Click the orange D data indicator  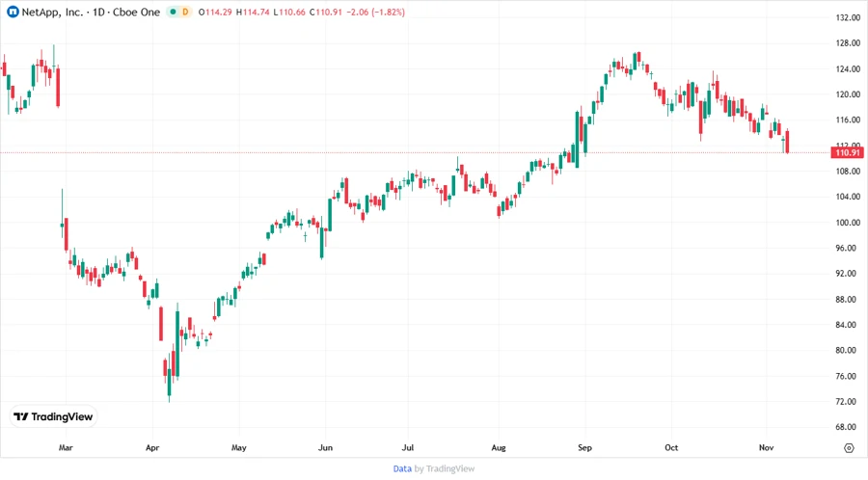[185, 12]
